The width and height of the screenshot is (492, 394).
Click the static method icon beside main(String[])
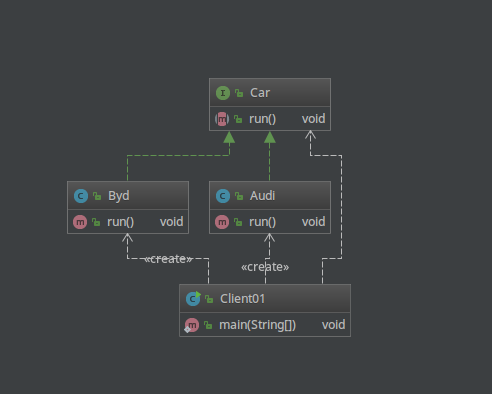point(192,325)
